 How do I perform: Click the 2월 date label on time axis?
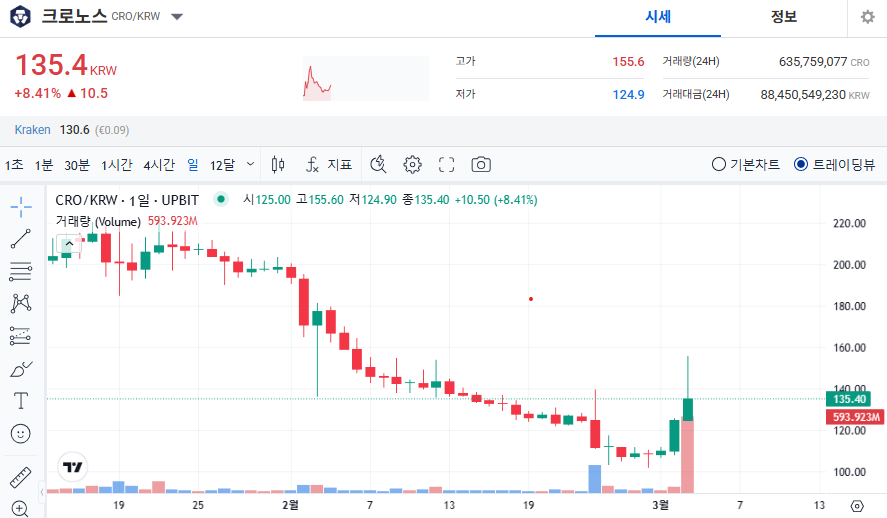point(290,505)
